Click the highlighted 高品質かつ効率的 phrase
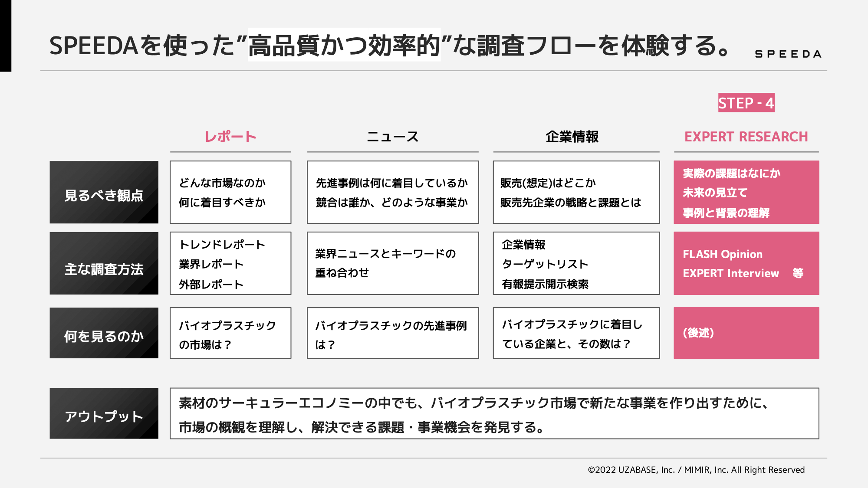Screen dimensions: 868x488 [344, 45]
